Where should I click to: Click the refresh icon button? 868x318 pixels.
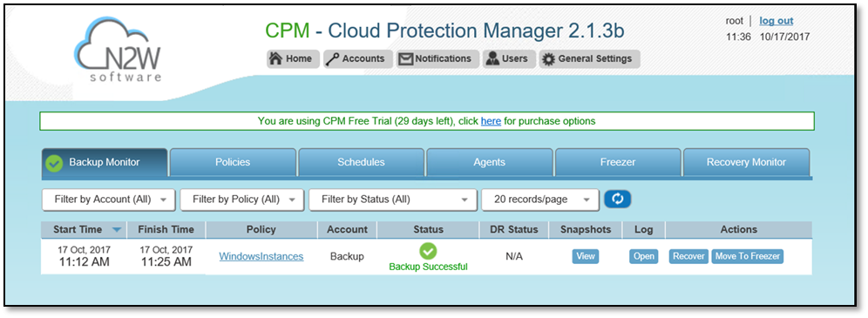[618, 200]
